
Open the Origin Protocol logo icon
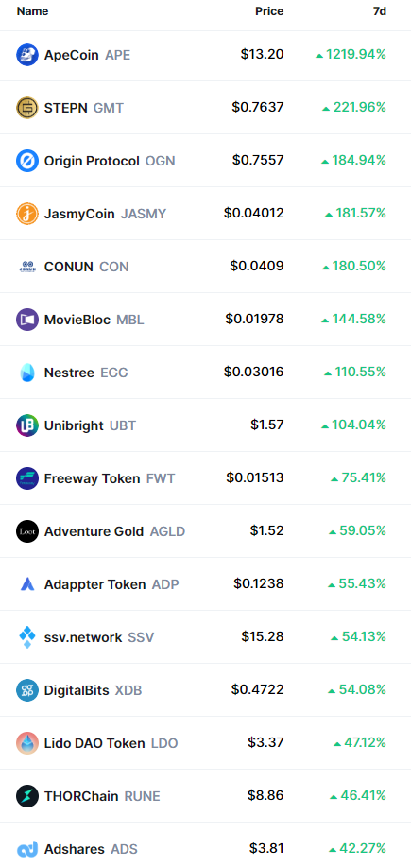pos(27,161)
